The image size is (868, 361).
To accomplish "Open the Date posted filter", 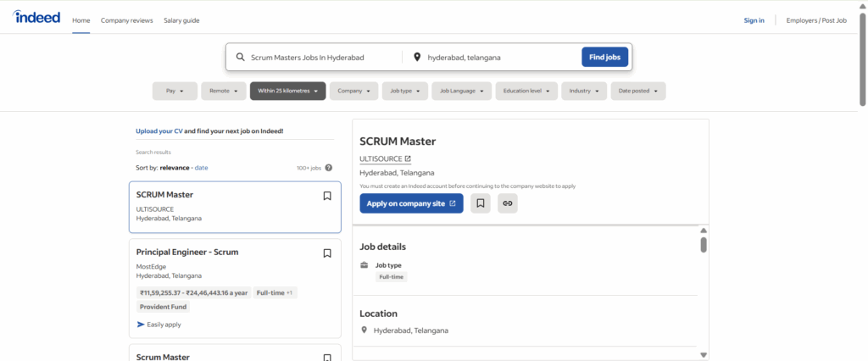I will click(638, 91).
